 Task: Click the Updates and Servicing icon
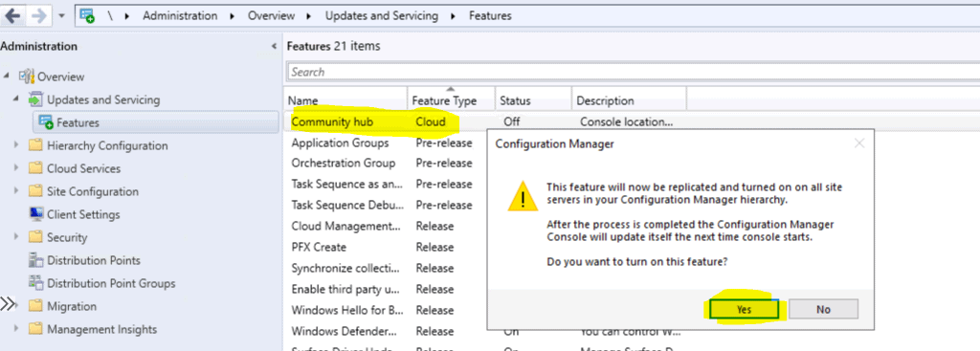pyautogui.click(x=36, y=99)
